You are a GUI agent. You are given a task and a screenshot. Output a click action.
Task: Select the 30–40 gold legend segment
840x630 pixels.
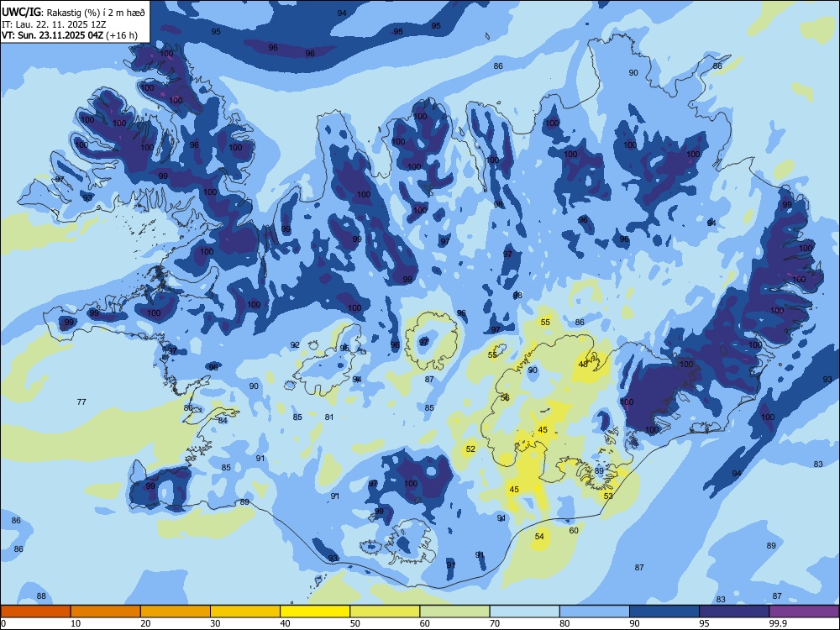(x=245, y=612)
